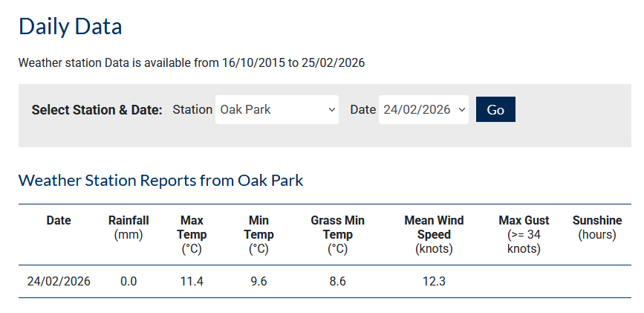Select the min temperature value 9.6
The width and height of the screenshot is (644, 313).
258,282
